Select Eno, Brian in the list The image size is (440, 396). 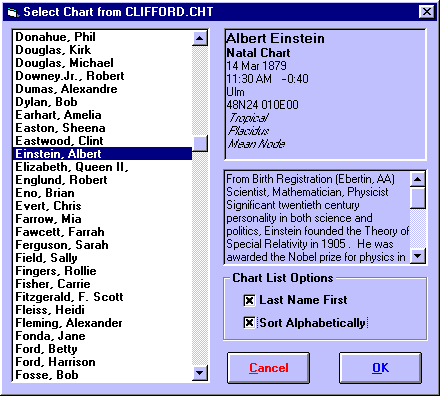click(102, 193)
